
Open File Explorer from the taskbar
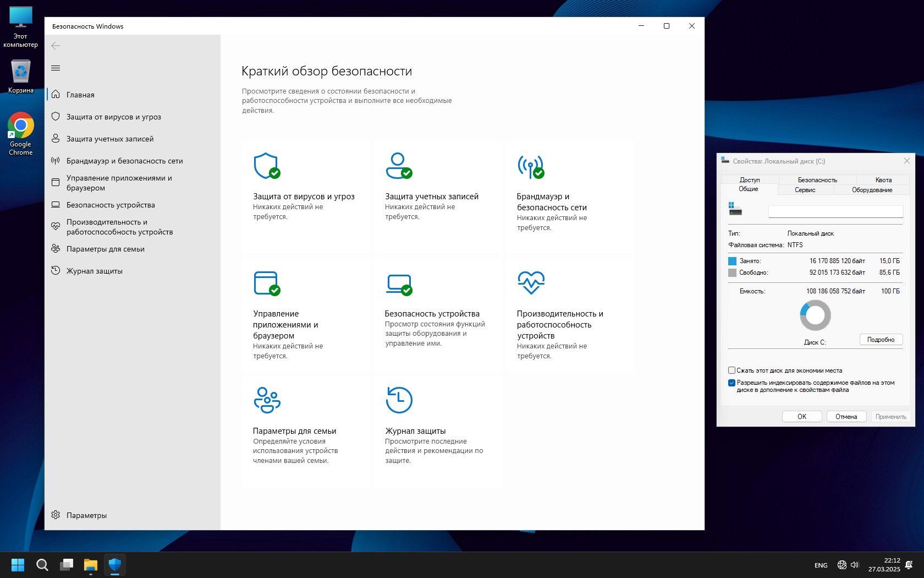(90, 565)
